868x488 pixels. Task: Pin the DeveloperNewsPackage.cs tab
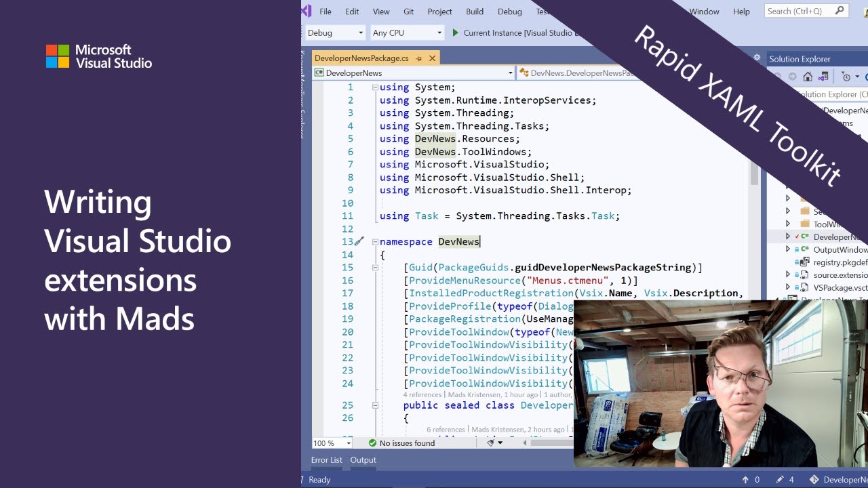(418, 58)
